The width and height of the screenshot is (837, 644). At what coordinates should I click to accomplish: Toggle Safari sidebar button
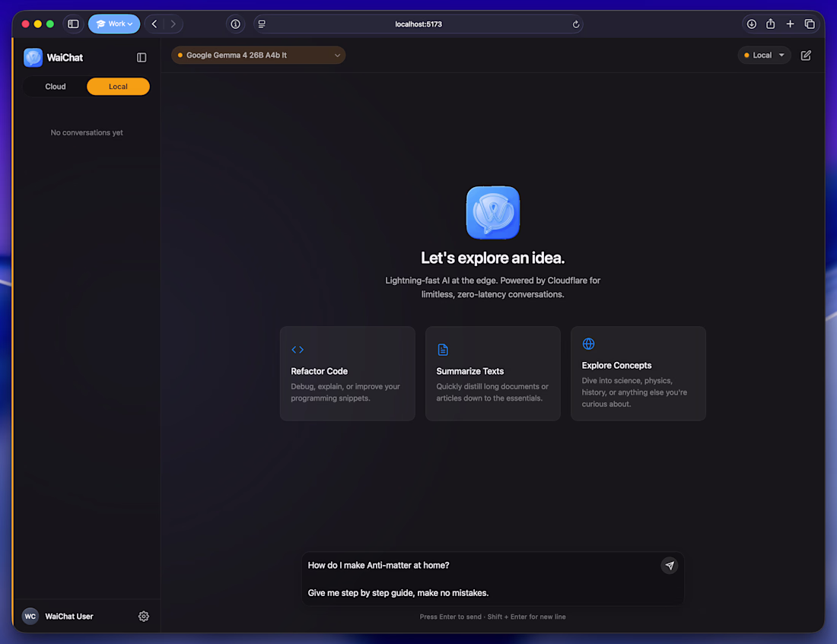[x=73, y=24]
